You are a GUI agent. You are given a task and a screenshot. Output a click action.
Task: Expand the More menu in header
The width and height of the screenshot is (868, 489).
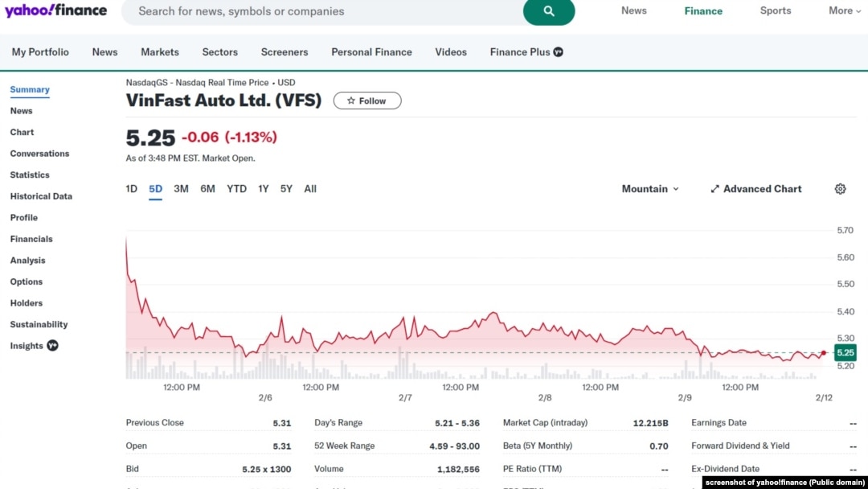(x=844, y=10)
